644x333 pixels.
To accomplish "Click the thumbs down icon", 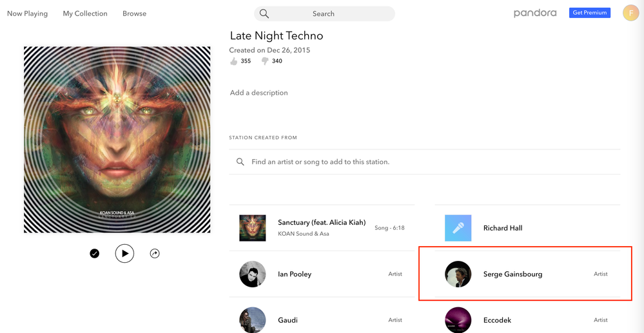I will tap(265, 61).
